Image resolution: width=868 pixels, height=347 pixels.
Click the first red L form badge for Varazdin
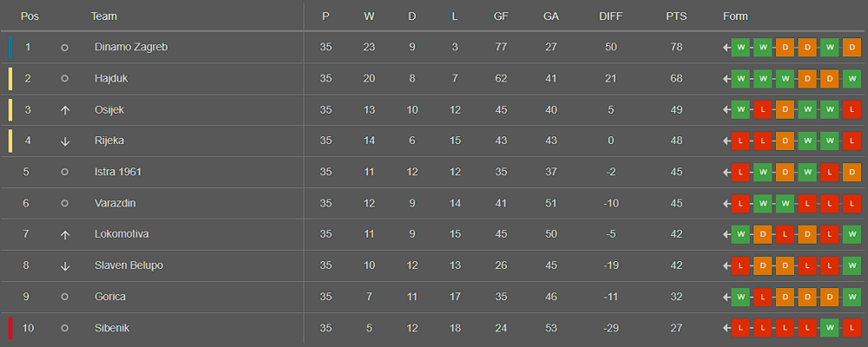[740, 204]
